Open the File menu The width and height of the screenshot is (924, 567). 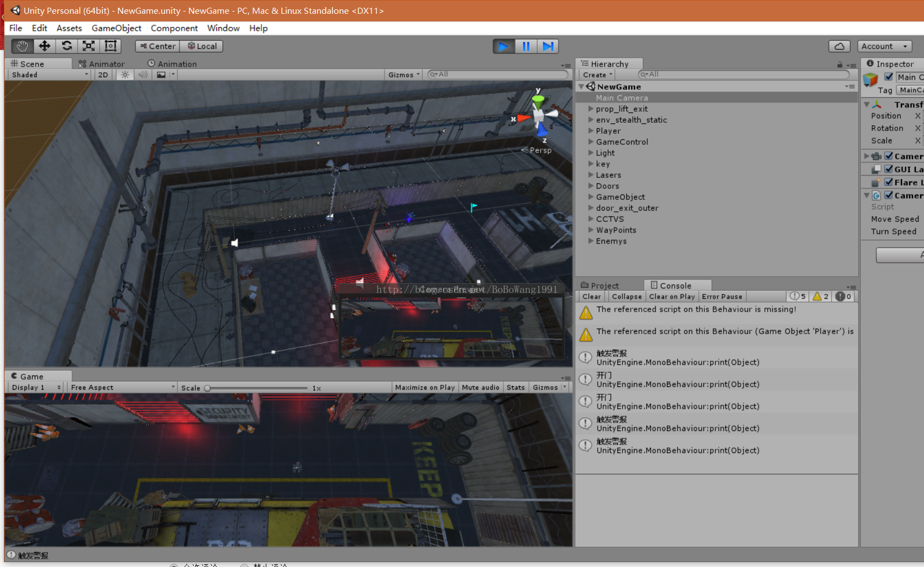point(16,28)
